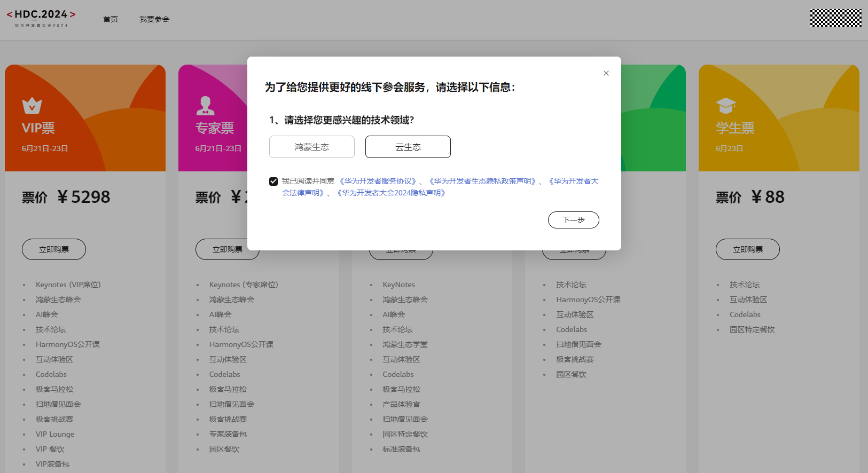868x473 pixels.
Task: Select the 云生态 option
Action: point(408,147)
